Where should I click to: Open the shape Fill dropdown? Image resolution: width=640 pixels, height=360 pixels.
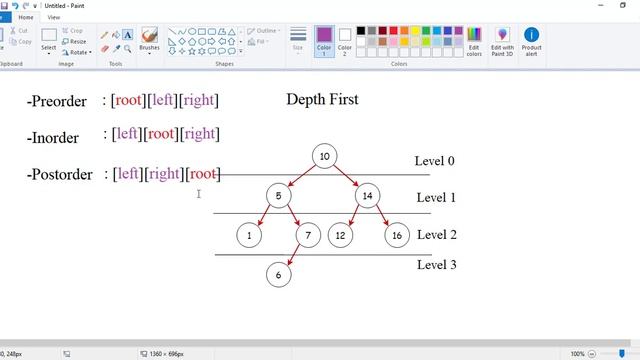click(258, 42)
